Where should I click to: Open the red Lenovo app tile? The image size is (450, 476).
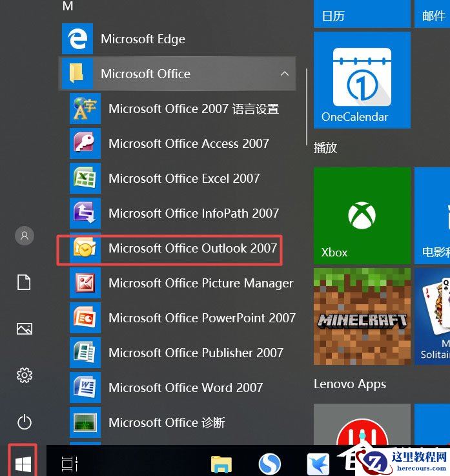[362, 424]
